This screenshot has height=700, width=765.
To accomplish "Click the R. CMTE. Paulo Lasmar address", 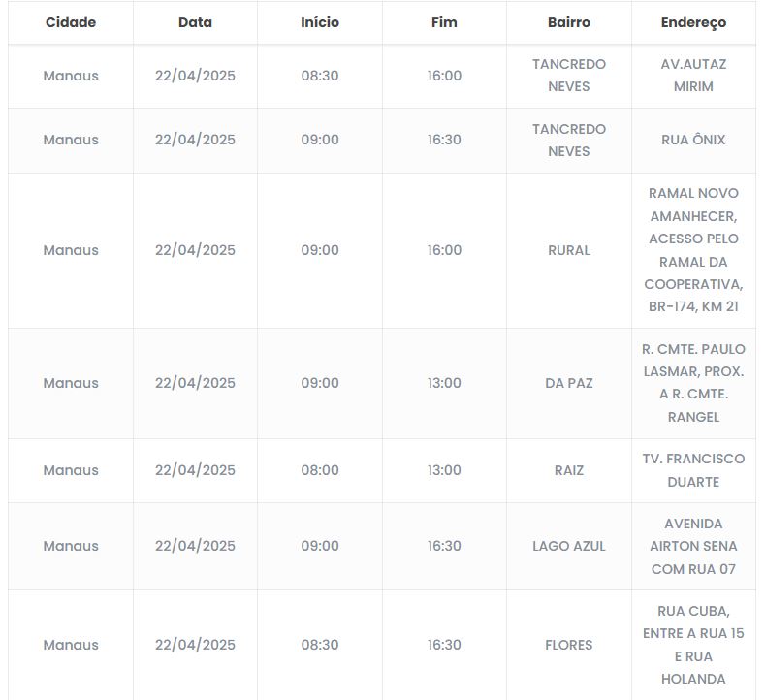I will [x=693, y=383].
